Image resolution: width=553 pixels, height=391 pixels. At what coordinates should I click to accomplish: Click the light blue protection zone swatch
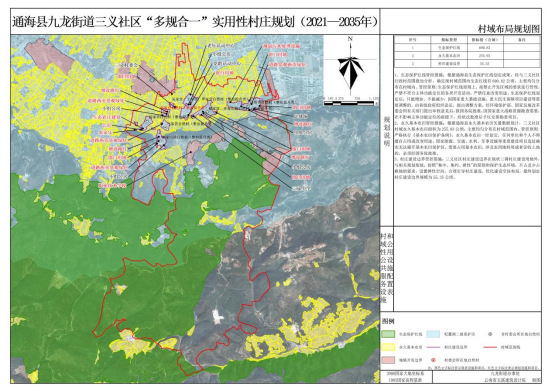coord(433,334)
